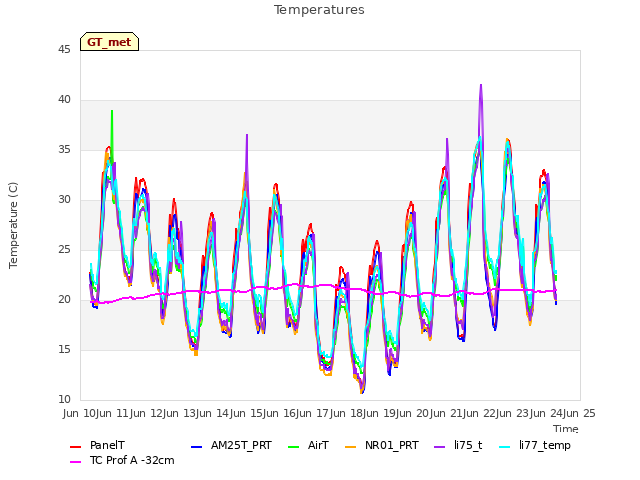Screen dimensions: 640x480
Task: Toggle the AirT legend entry
Action: pos(308,445)
